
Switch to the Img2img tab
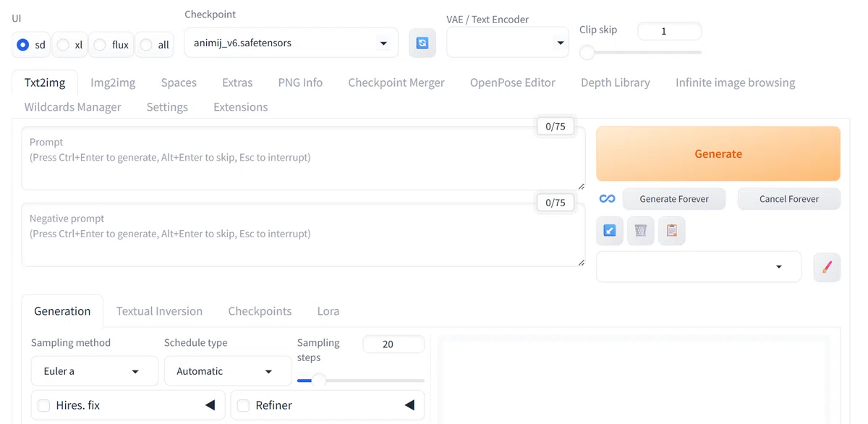point(113,82)
